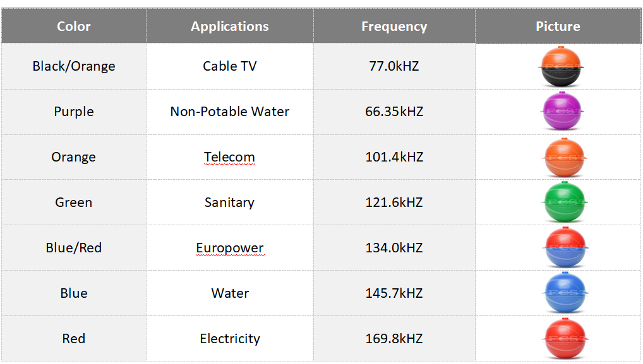Click the Frequency column header
The image size is (643, 364).
pos(394,26)
